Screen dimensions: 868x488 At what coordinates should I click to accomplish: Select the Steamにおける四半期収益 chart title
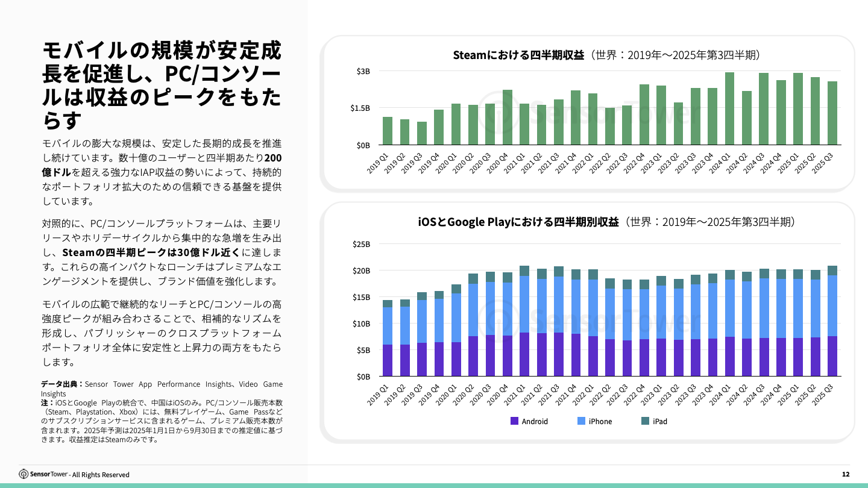(x=520, y=55)
